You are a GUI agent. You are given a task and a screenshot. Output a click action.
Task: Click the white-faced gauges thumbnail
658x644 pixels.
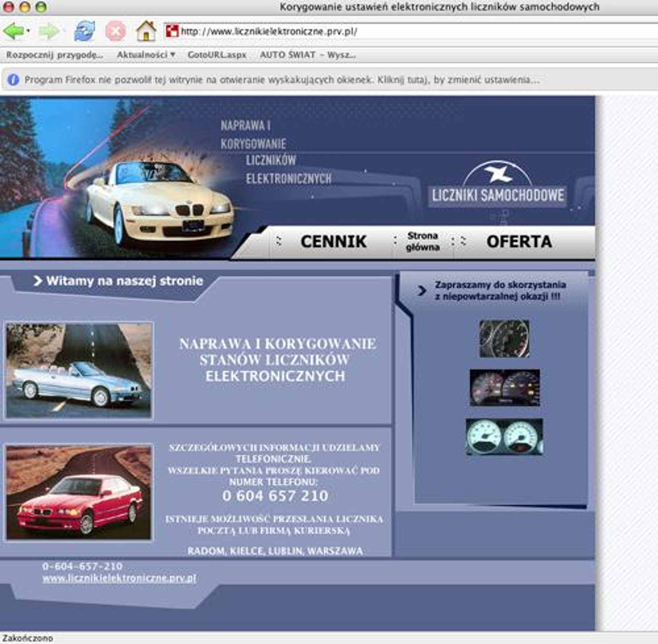point(504,437)
